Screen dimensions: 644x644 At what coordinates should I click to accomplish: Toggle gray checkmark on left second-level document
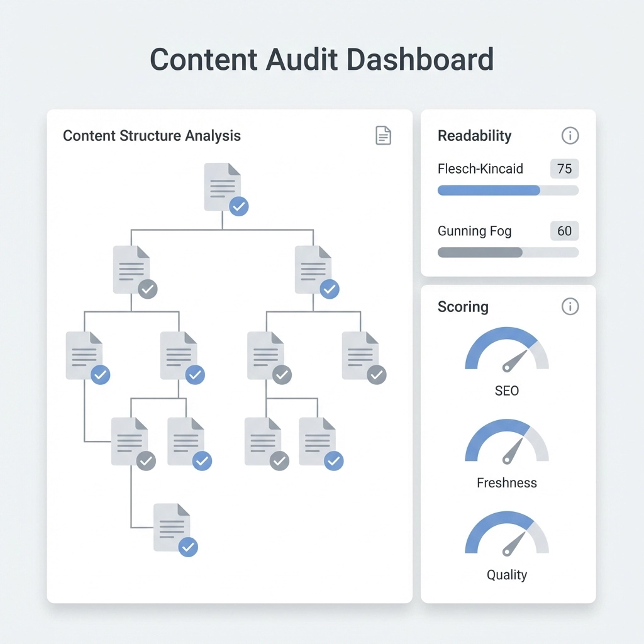point(148,289)
